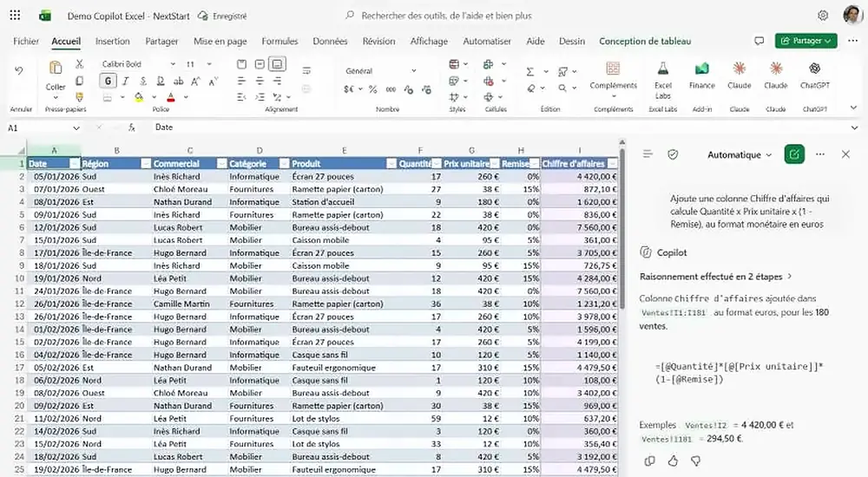
Task: Switch to the Données tab
Action: [330, 41]
